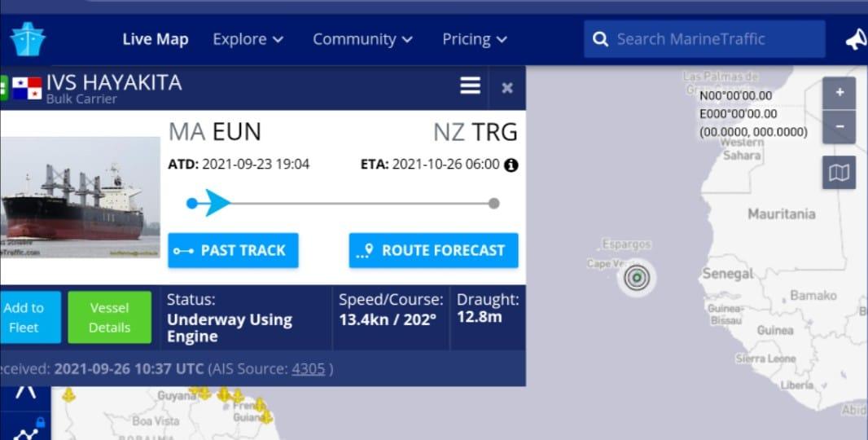Viewport: 868px width, 440px height.
Task: Click the ETA info icon
Action: coord(511,165)
